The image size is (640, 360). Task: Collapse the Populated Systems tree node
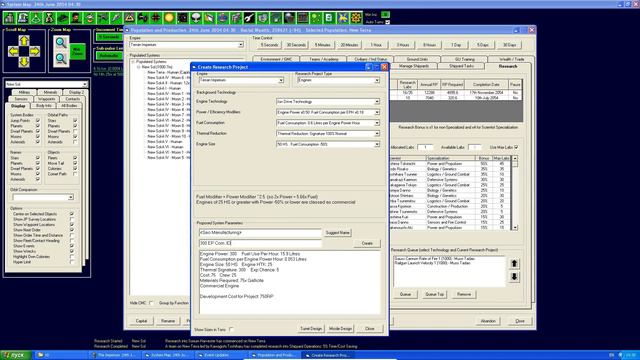coord(133,62)
